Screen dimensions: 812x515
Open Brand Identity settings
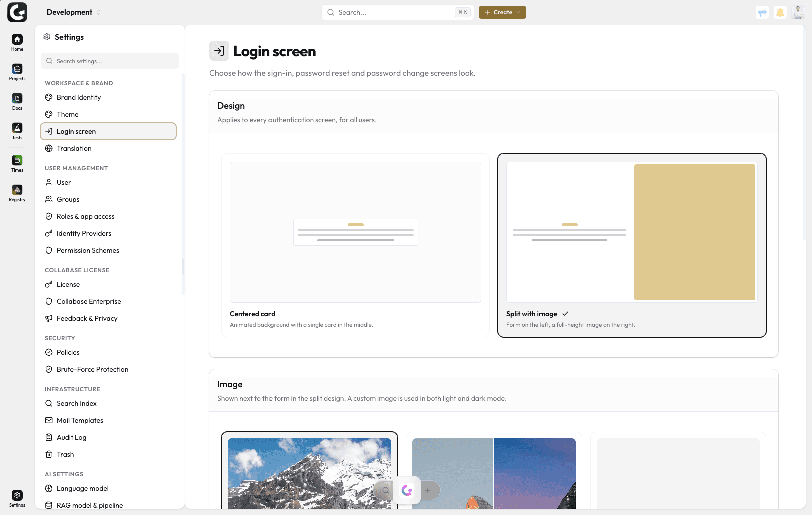108,97
